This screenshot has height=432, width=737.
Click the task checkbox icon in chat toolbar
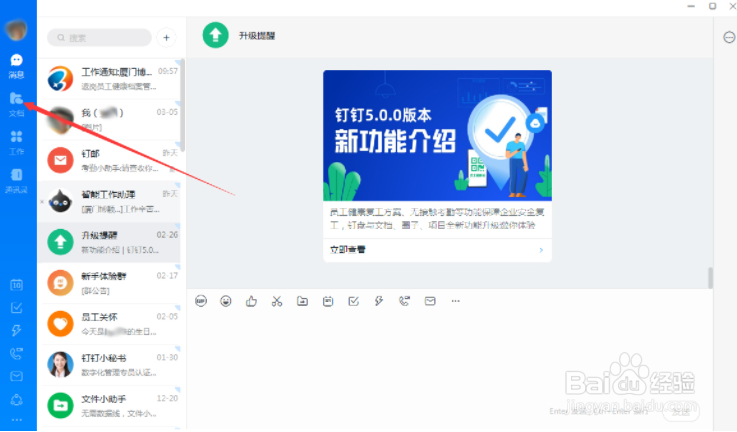coord(353,301)
